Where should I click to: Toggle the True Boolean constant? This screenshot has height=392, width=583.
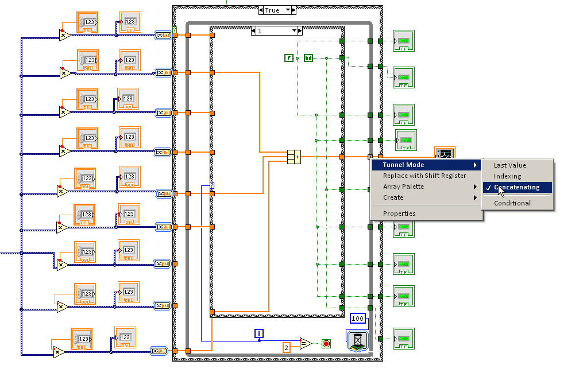pyautogui.click(x=308, y=57)
